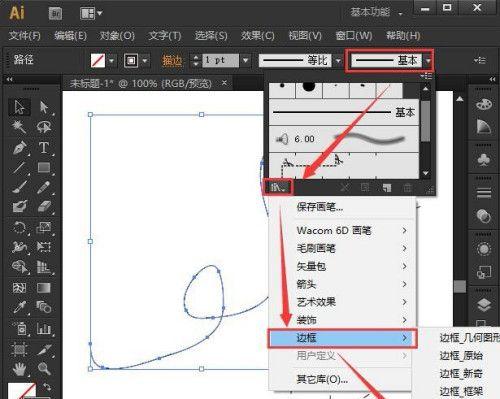500x399 pixels.
Task: Click the 描边 stroke panel link
Action: click(x=172, y=61)
